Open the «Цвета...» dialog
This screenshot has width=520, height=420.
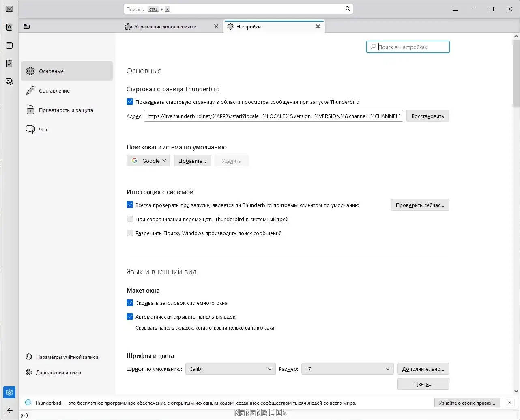pyautogui.click(x=423, y=384)
